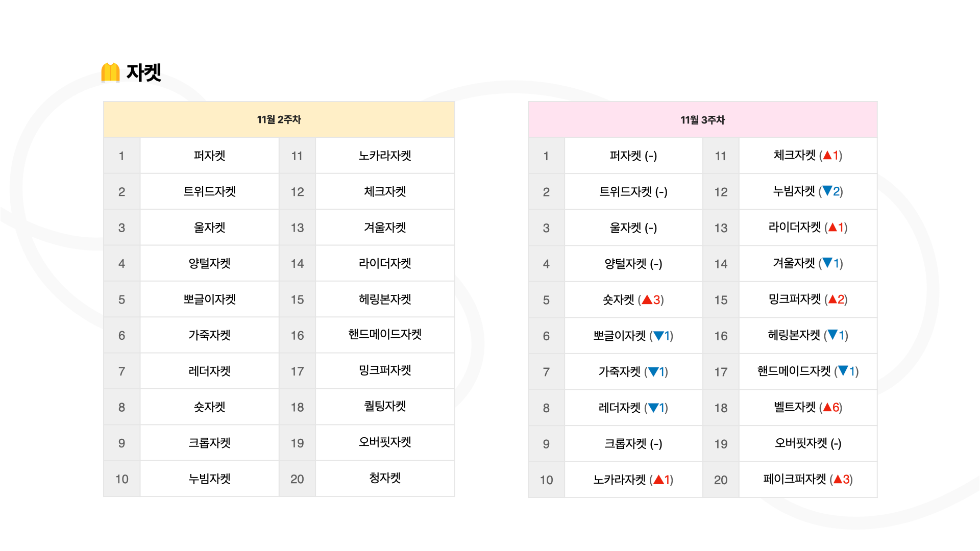This screenshot has height=551, width=980.
Task: Click the blue down arrow beside 핸드메이드자켓
Action: (x=843, y=371)
